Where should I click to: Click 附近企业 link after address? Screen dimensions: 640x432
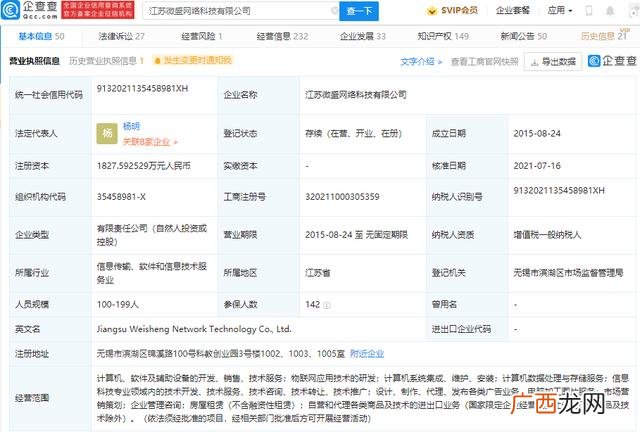[367, 354]
